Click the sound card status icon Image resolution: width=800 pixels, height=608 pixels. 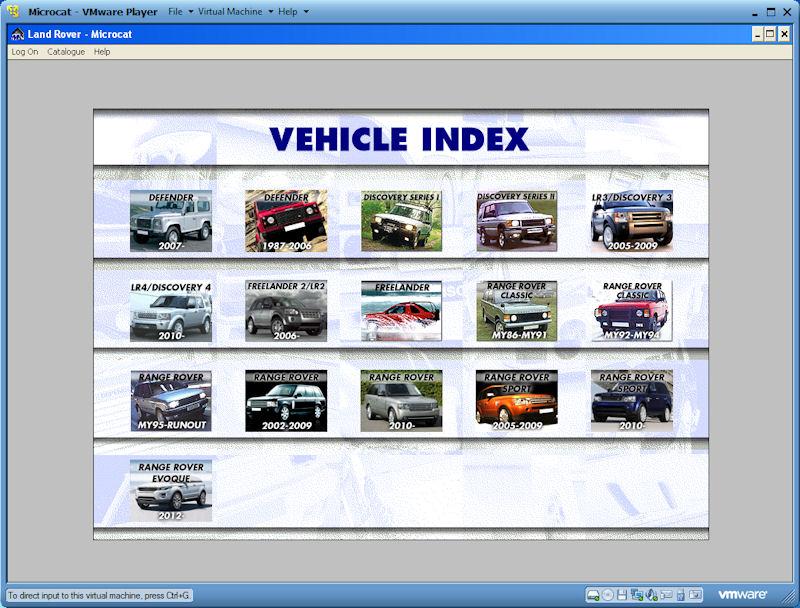(x=667, y=595)
